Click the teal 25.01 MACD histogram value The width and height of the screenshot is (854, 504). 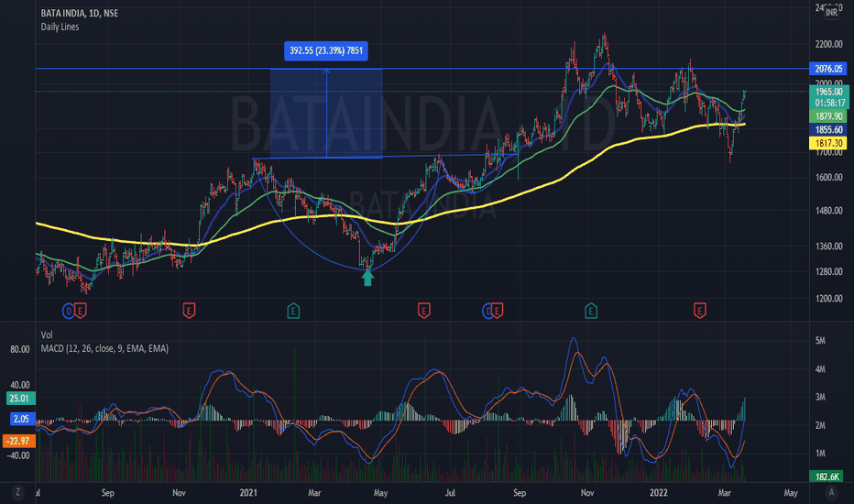click(x=19, y=399)
